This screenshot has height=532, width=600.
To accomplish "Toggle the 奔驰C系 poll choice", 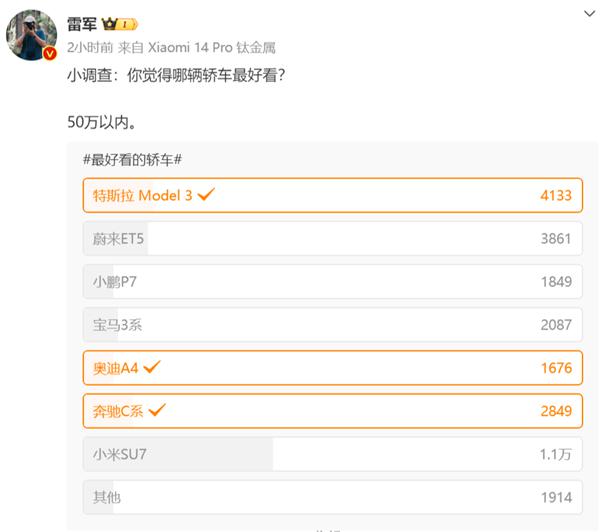I will [332, 410].
